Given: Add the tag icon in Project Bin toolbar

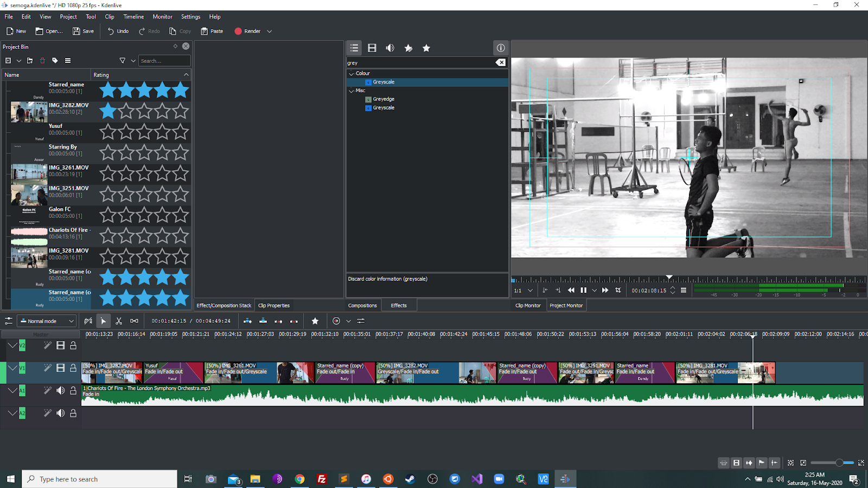Looking at the screenshot, I should 55,61.
